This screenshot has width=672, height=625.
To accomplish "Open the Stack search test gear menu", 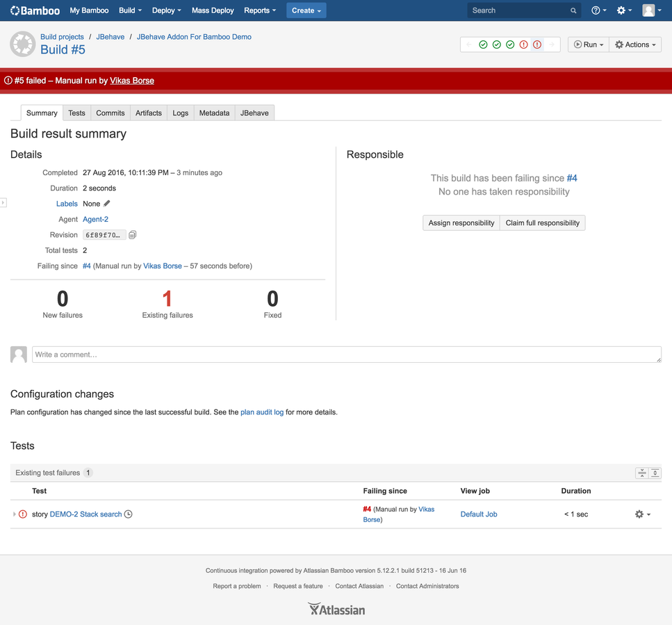I will click(x=642, y=514).
